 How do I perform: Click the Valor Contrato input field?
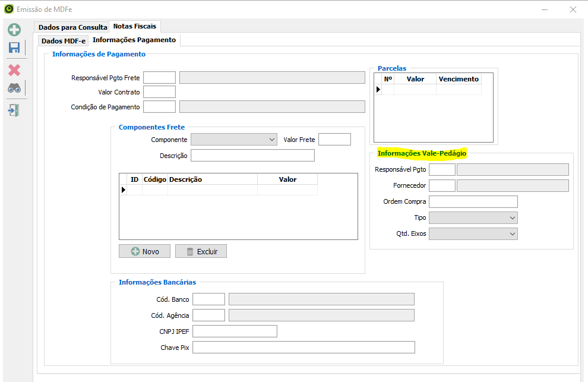point(159,92)
